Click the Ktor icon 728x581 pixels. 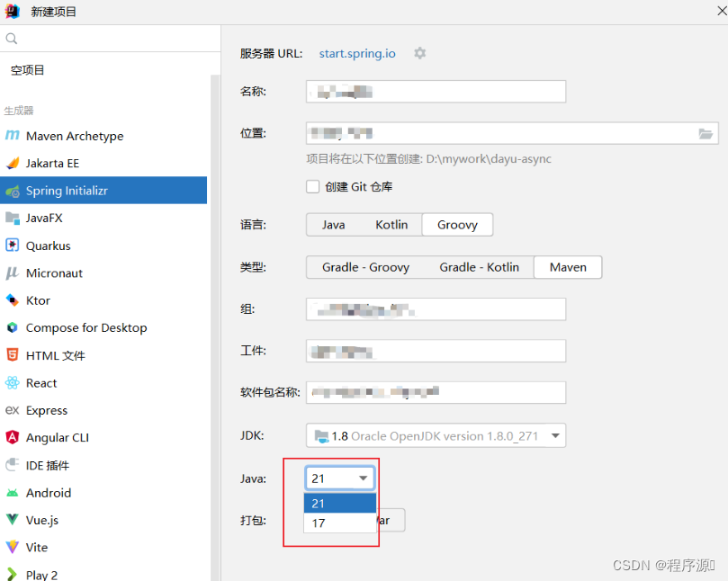tap(13, 300)
